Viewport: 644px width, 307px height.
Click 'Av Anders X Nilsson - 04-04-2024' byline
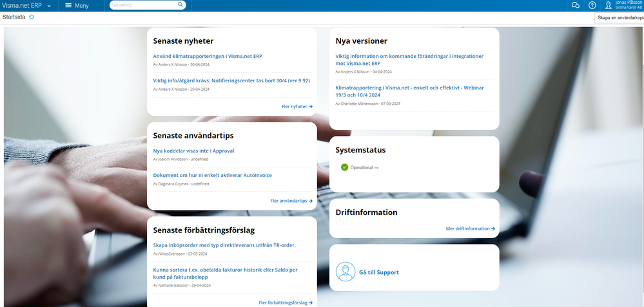point(364,71)
